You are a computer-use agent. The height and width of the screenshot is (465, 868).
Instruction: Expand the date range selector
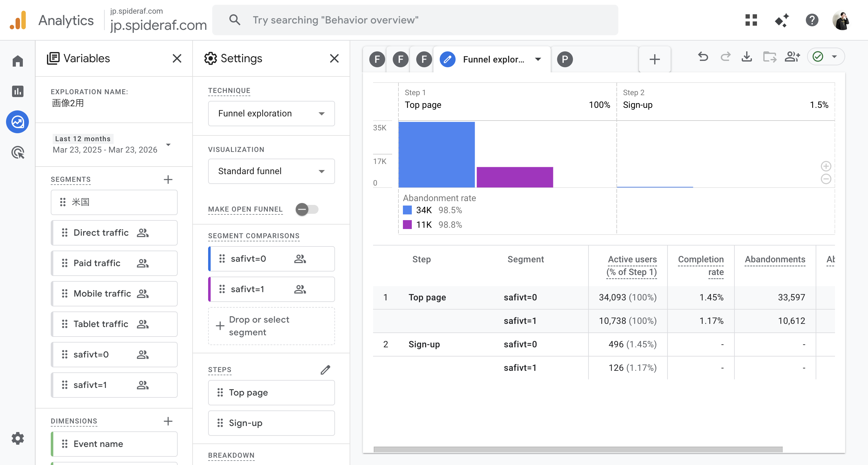[168, 145]
